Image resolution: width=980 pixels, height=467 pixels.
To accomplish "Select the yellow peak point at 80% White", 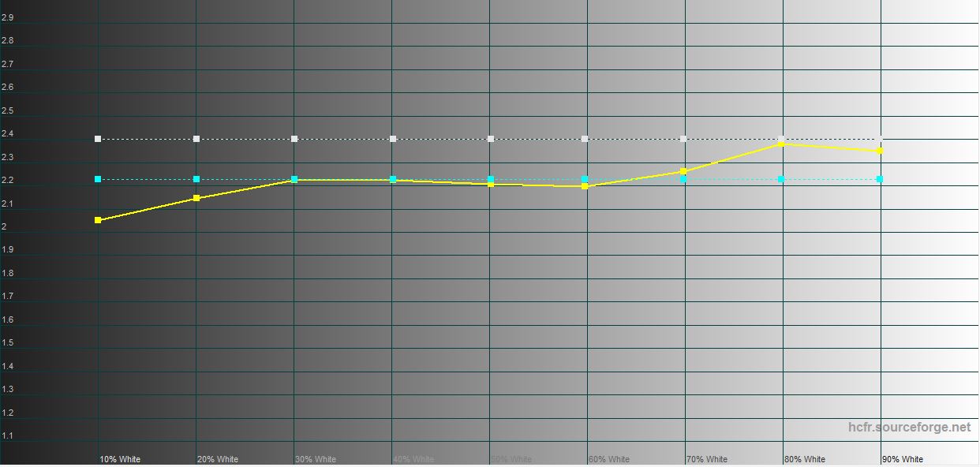I will [781, 144].
